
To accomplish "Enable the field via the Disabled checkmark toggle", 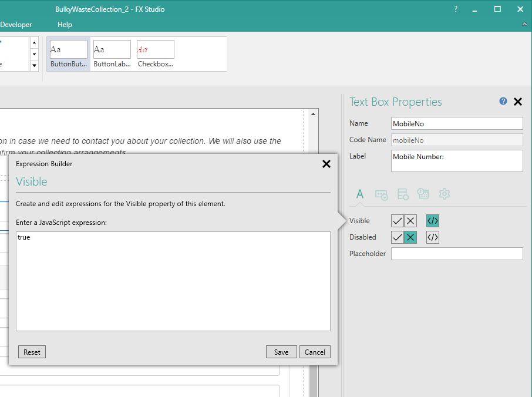I will (396, 237).
